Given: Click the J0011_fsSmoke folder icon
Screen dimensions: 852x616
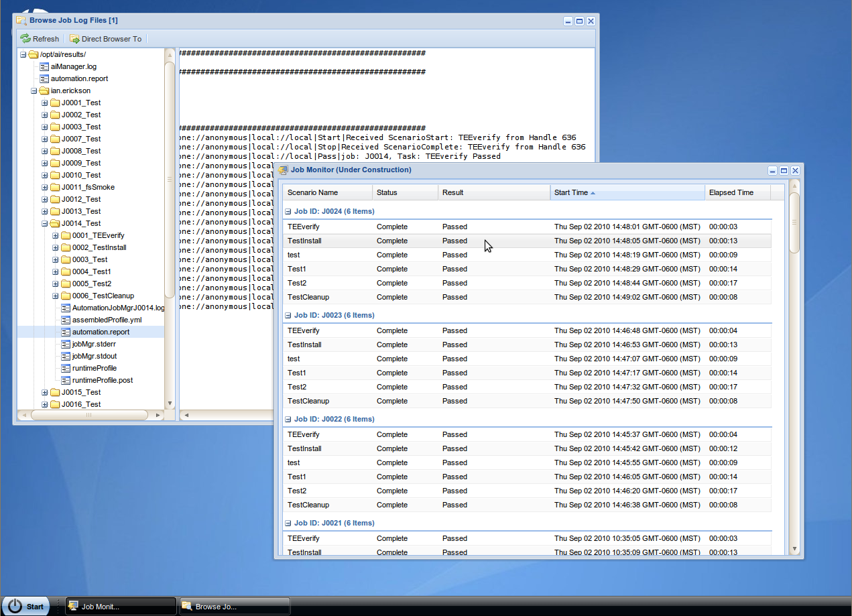Looking at the screenshot, I should point(55,187).
